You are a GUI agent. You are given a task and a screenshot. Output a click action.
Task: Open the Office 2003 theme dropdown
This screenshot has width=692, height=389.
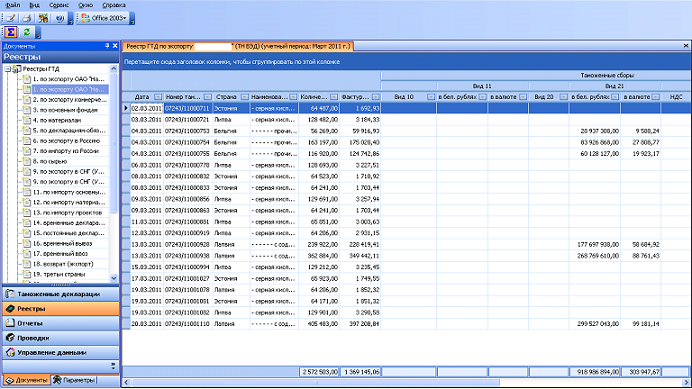[105, 18]
